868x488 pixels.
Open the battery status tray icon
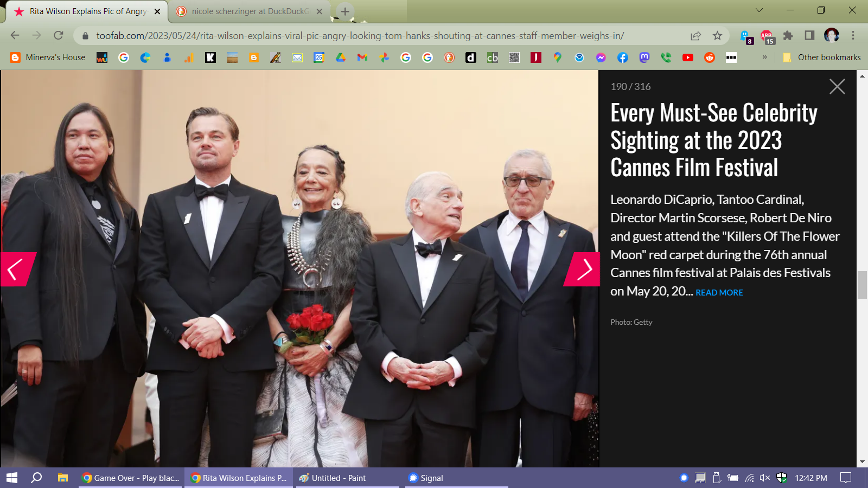tap(733, 478)
